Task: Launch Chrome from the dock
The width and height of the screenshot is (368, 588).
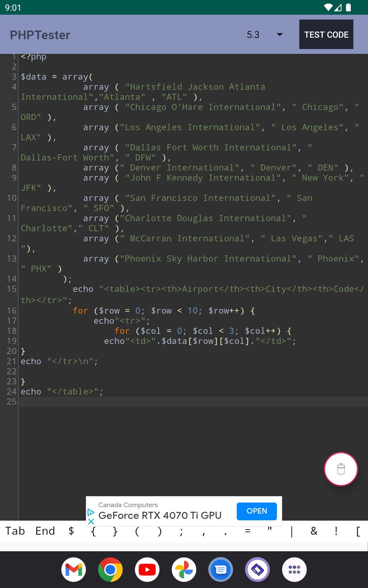Action: click(x=110, y=570)
